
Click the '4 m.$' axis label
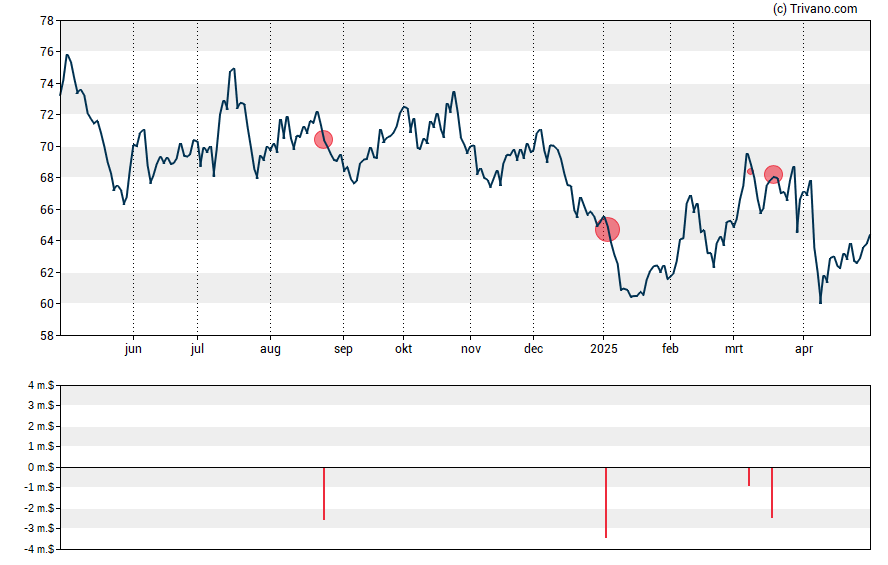tap(41, 386)
